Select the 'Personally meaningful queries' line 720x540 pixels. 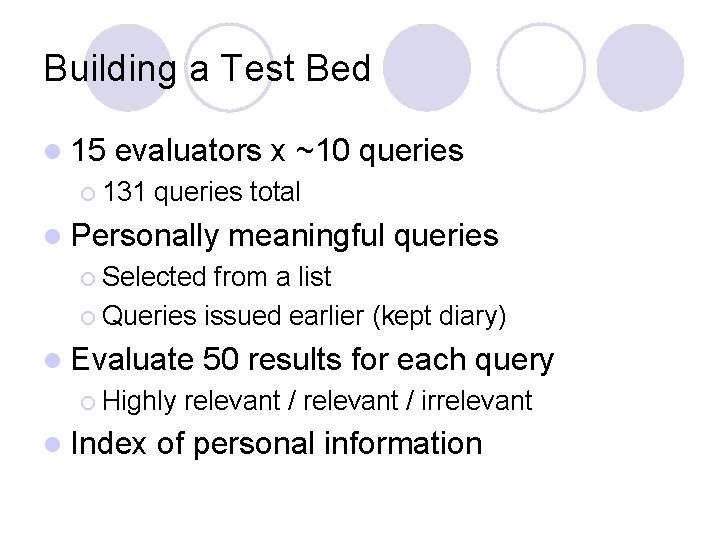(x=285, y=236)
